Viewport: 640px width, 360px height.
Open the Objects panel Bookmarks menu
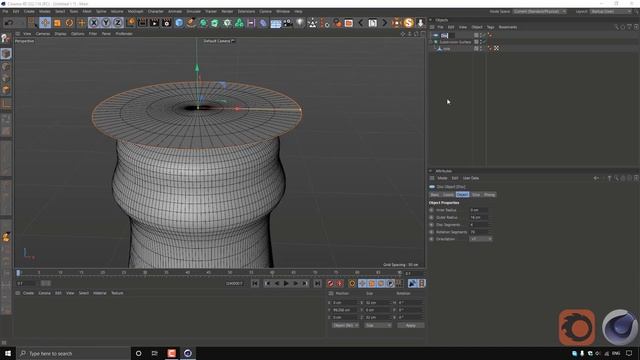pyautogui.click(x=508, y=27)
